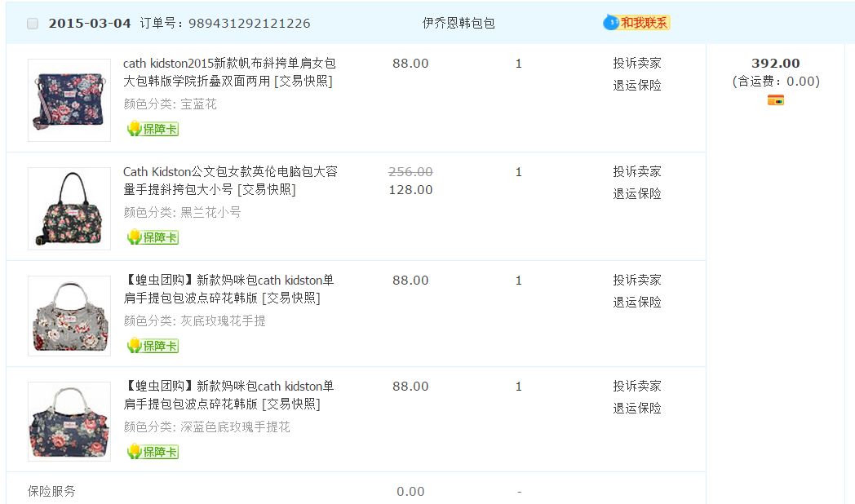
Task: Click 投诉卖家 for the dark blue rose bag
Action: (637, 387)
